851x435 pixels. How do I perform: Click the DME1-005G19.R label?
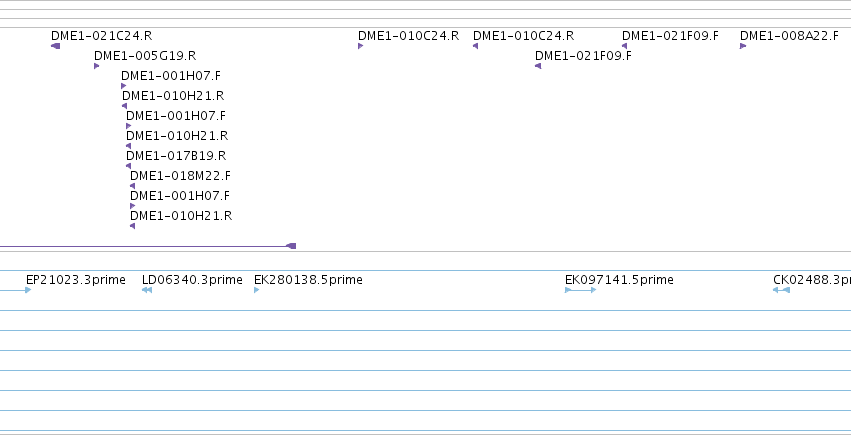(x=145, y=56)
